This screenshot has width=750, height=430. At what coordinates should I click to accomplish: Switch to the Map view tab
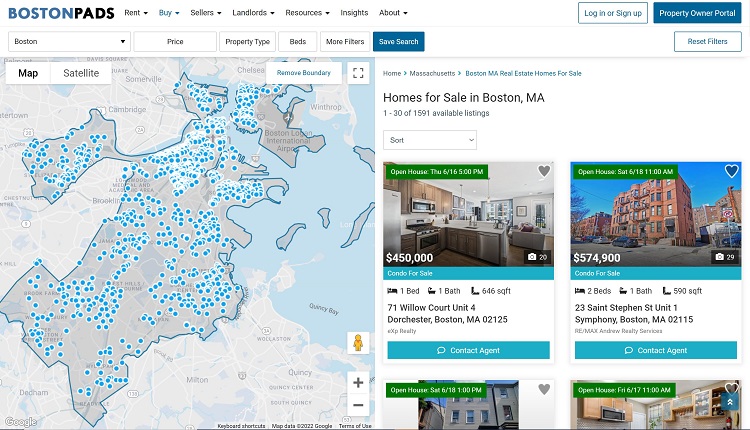(x=28, y=73)
